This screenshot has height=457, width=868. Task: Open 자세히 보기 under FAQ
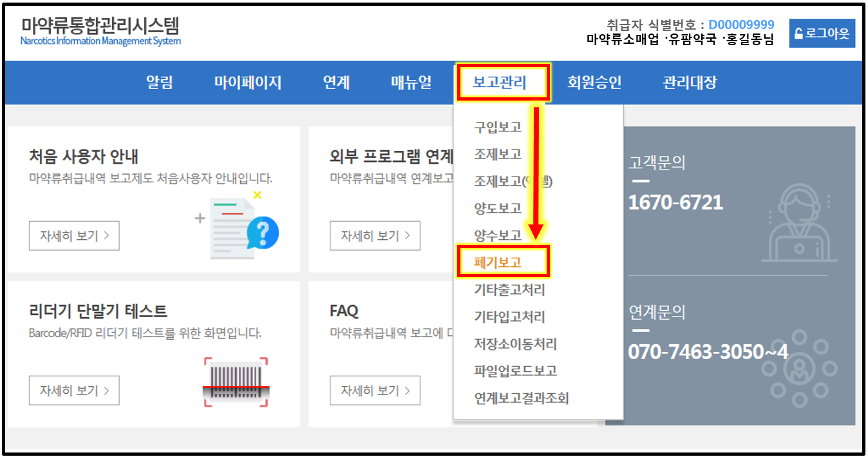(375, 391)
